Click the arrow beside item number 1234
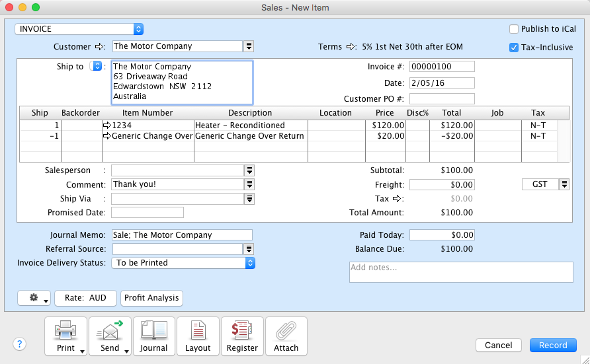This screenshot has width=590, height=364. point(107,126)
